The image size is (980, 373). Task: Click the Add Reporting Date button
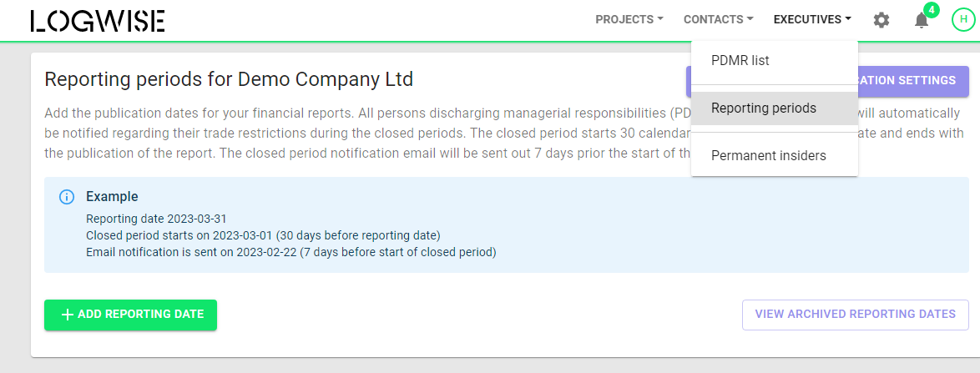click(x=130, y=315)
